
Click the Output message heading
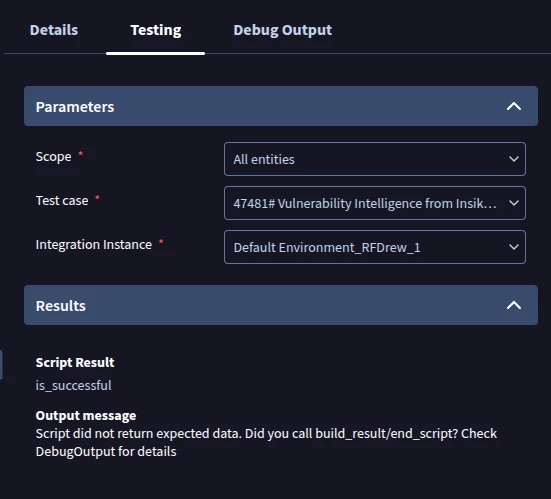[86, 416]
